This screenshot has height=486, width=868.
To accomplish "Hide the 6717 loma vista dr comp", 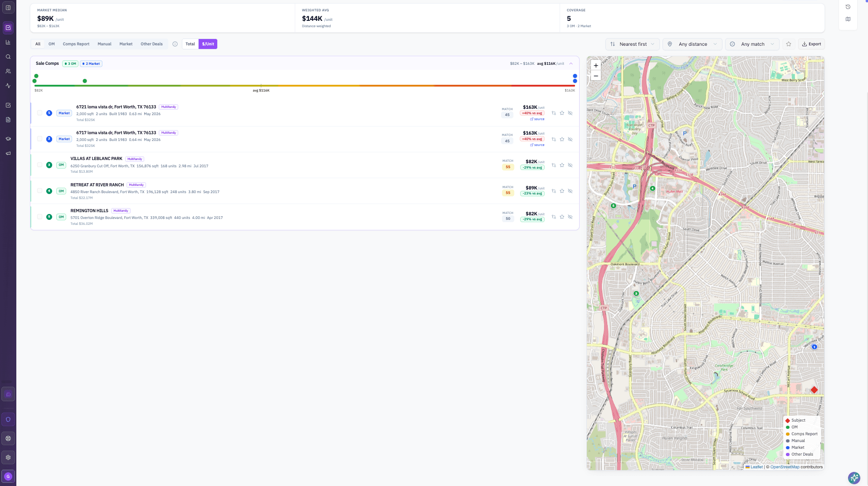I will click(571, 139).
